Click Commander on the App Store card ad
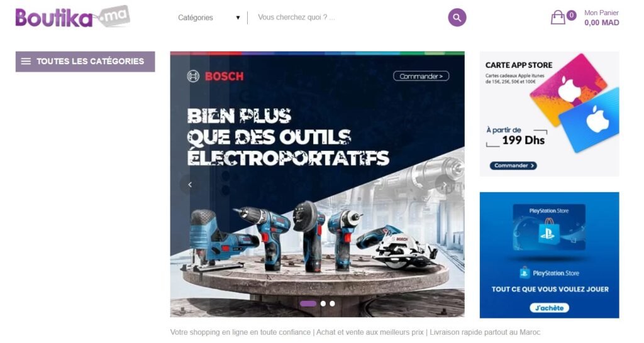Screen dimensions: 644x343 [513, 165]
